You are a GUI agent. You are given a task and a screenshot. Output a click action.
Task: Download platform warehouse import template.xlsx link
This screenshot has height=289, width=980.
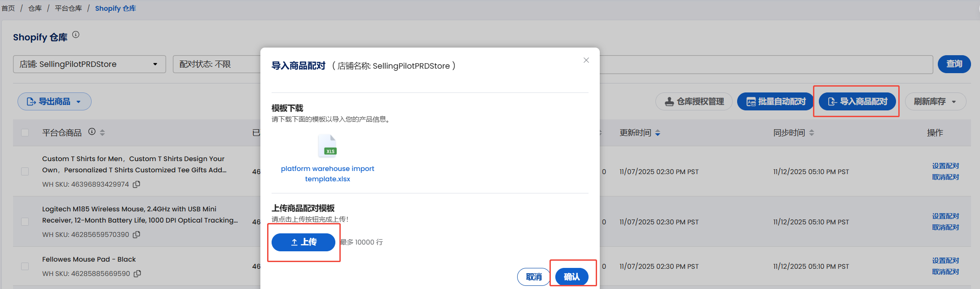tap(327, 174)
